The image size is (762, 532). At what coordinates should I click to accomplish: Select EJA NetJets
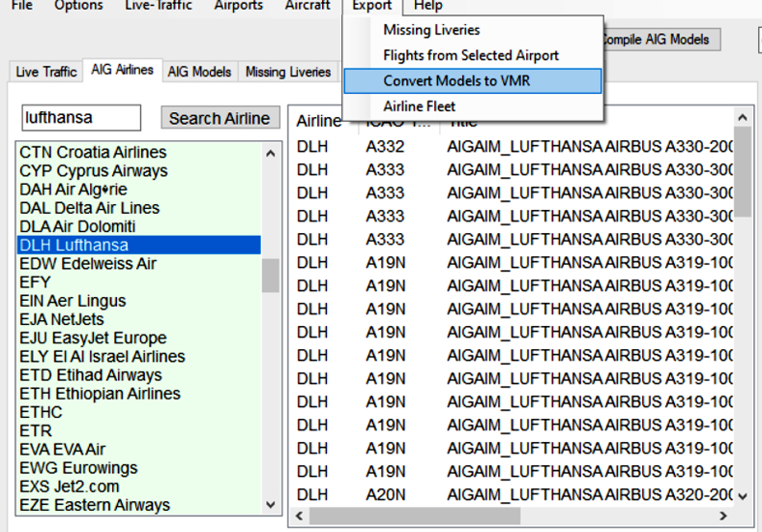click(x=139, y=319)
